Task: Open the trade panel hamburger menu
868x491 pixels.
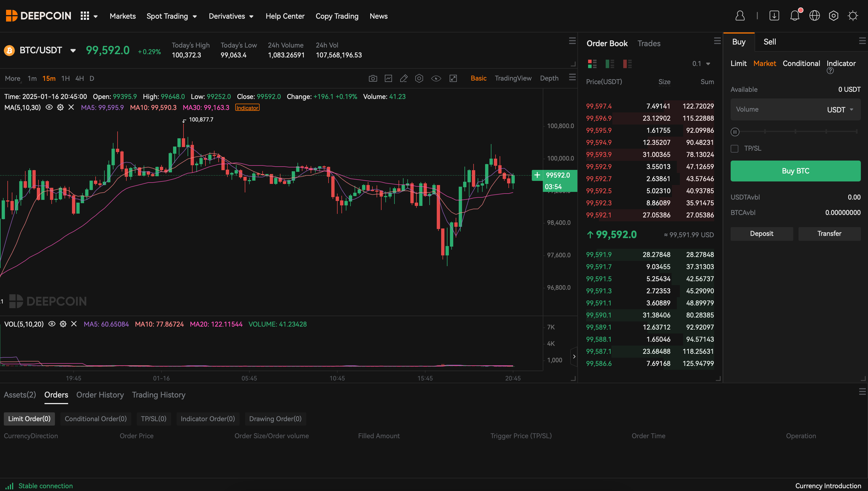Action: pos(862,41)
